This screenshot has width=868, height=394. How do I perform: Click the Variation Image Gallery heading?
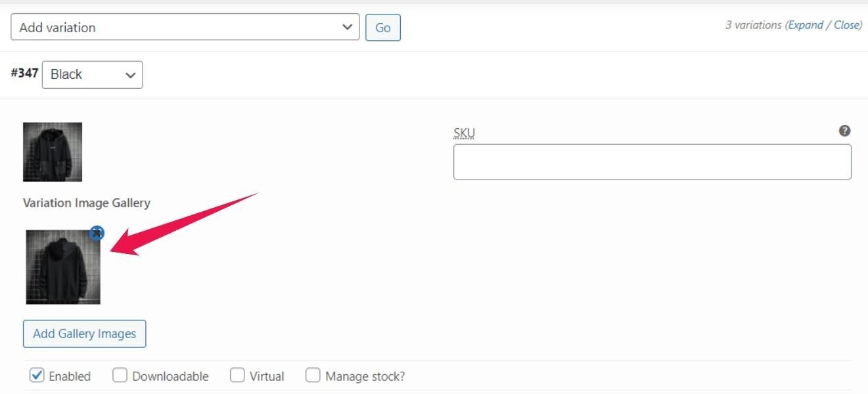pyautogui.click(x=87, y=203)
